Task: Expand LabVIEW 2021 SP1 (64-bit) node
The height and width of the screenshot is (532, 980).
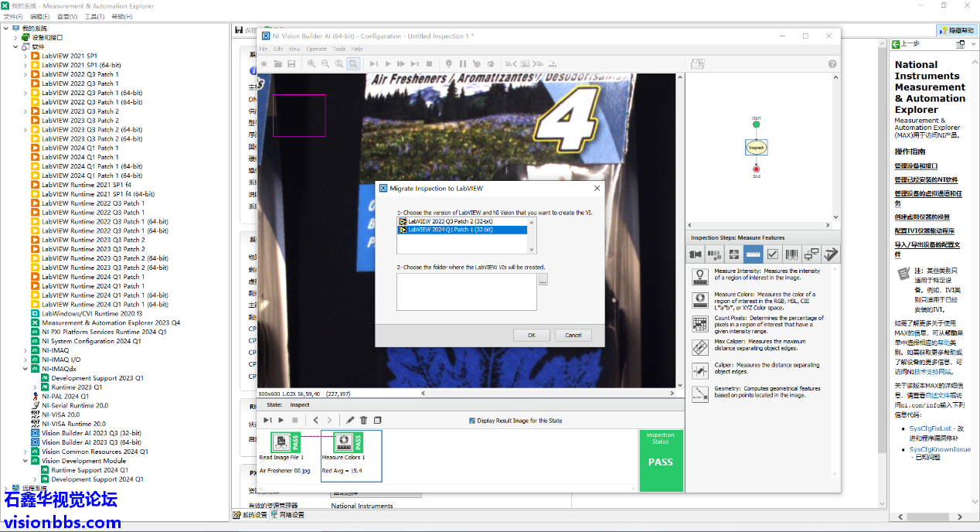Action: pos(25,65)
